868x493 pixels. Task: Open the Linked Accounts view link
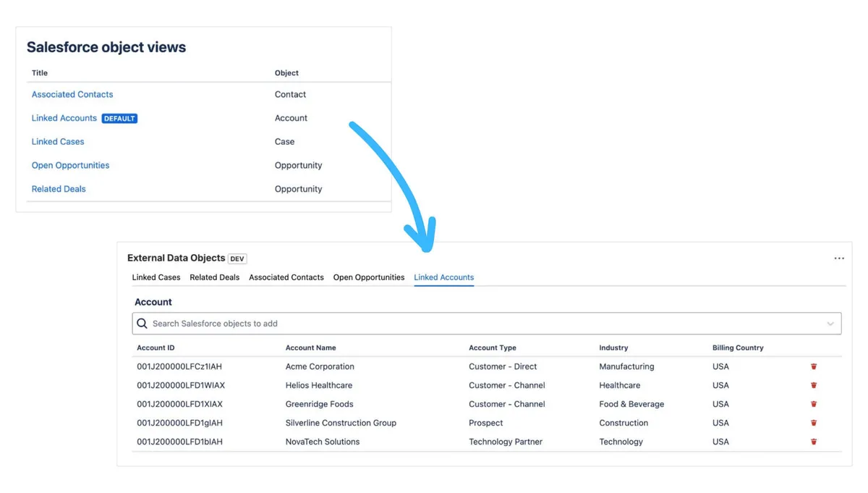tap(64, 118)
